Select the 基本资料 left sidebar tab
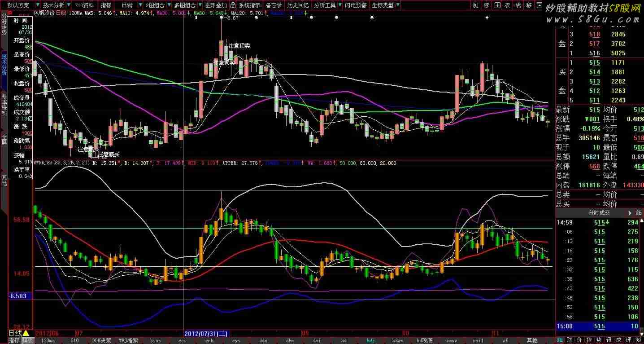This screenshot has height=344, width=644. tap(4, 104)
